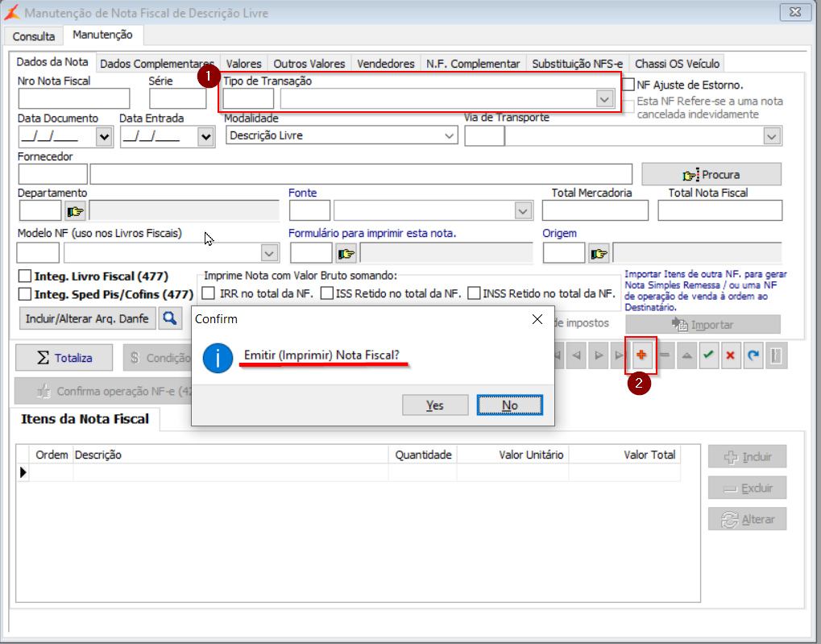Click the Série input field

178,98
